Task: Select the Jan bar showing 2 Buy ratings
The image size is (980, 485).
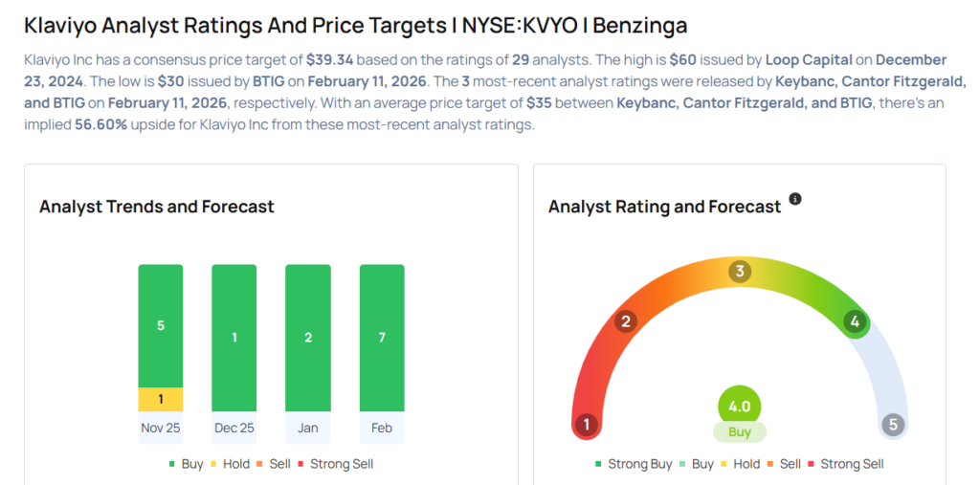Action: 307,338
